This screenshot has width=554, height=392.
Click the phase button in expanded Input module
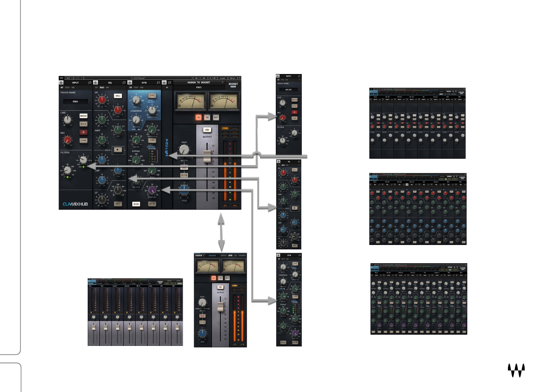coord(294,112)
